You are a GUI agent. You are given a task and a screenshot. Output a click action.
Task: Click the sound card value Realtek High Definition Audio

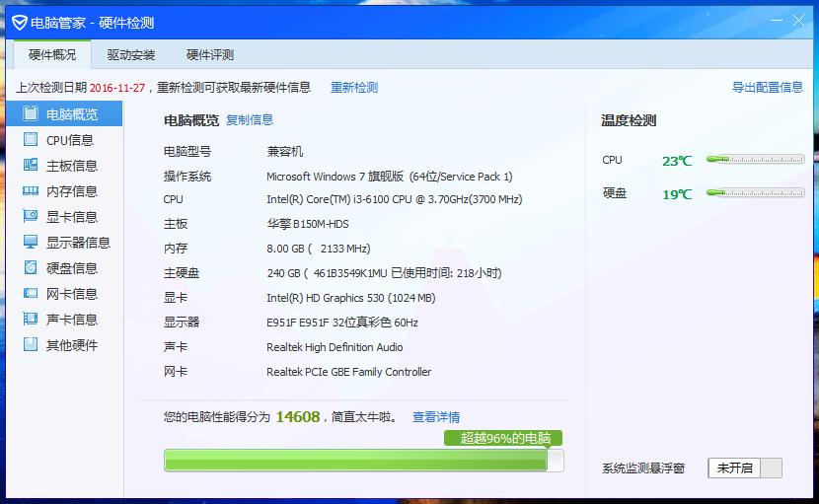[335, 347]
